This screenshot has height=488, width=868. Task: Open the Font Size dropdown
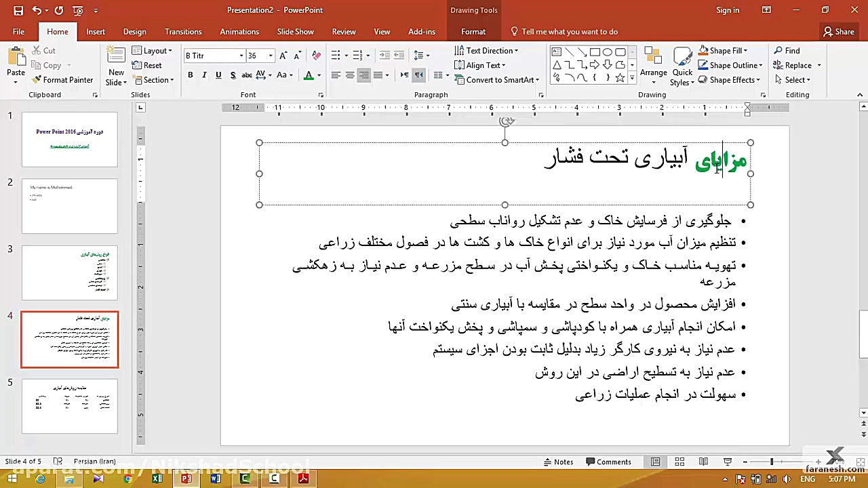(270, 56)
